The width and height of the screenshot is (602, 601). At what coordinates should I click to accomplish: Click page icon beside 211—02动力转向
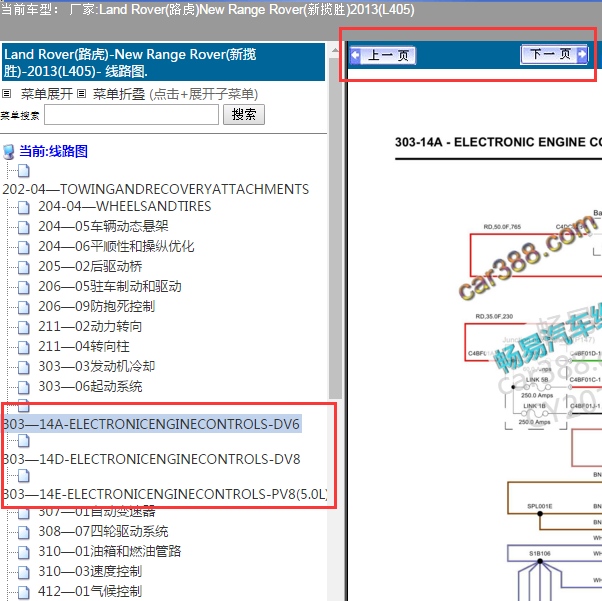(x=23, y=327)
